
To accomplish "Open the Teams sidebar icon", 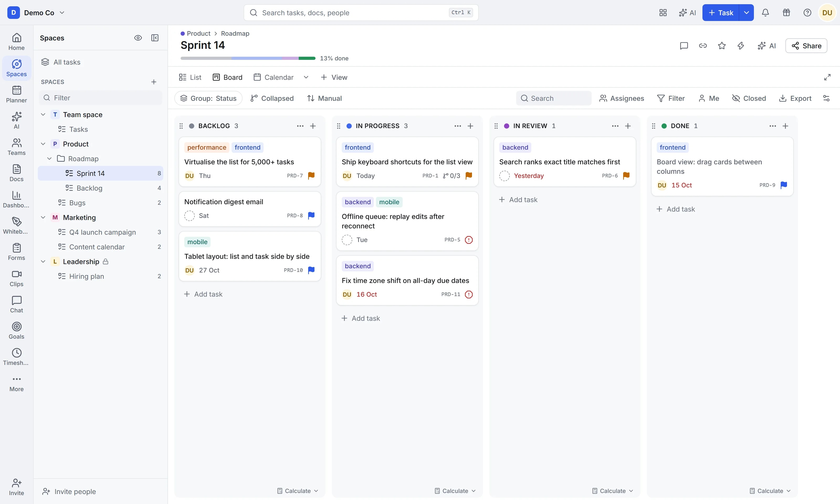I will point(16,147).
